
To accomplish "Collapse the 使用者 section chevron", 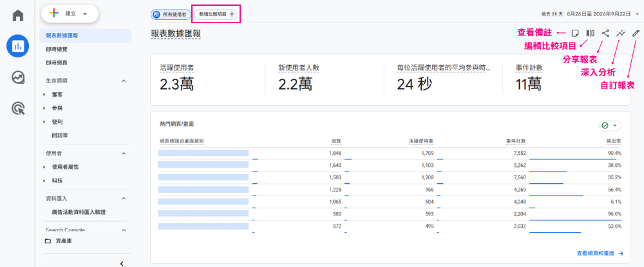I will (x=124, y=153).
